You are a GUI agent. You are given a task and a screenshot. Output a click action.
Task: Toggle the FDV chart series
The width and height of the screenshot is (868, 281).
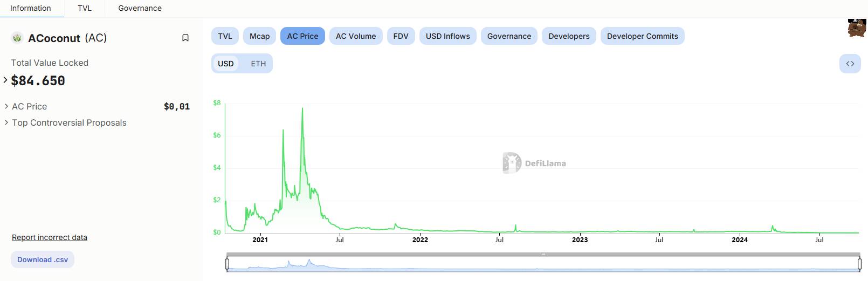pos(401,36)
